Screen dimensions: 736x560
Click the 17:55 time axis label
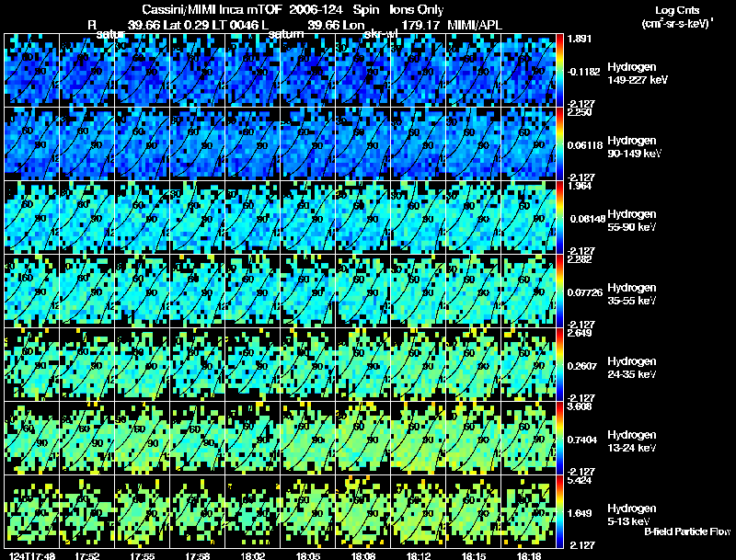pos(143,555)
